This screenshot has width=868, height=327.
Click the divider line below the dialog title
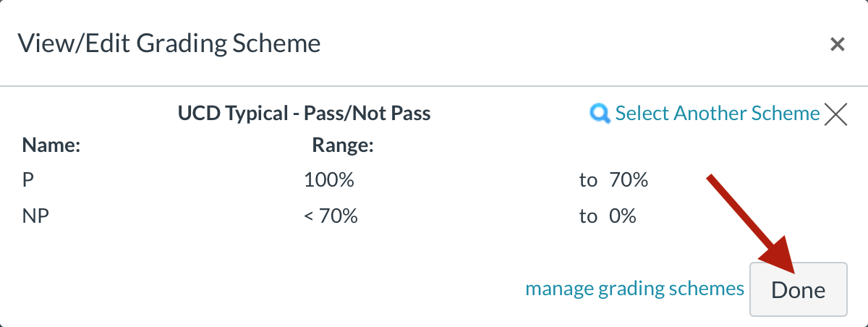click(434, 87)
